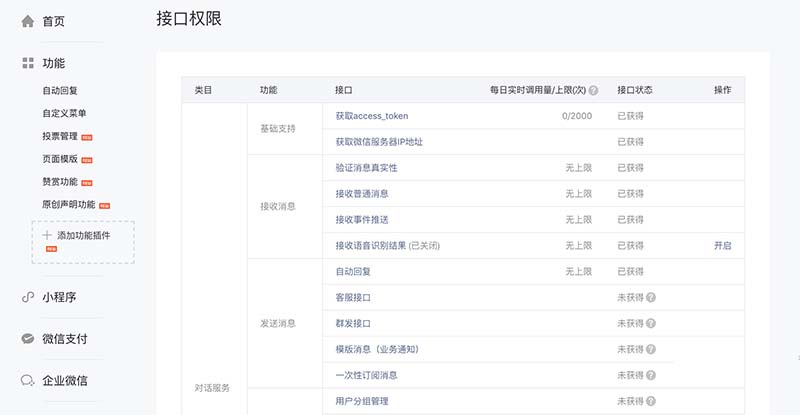This screenshot has width=800, height=415.
Task: Click the help icon in the 群发接口 row
Action: 651,324
